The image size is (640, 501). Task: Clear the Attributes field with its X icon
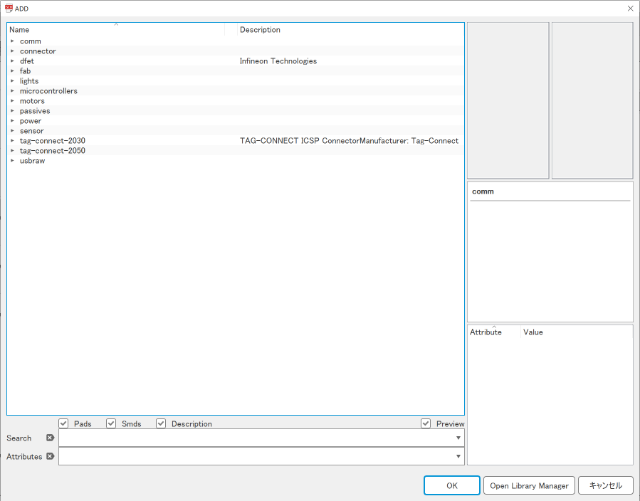tap(50, 456)
